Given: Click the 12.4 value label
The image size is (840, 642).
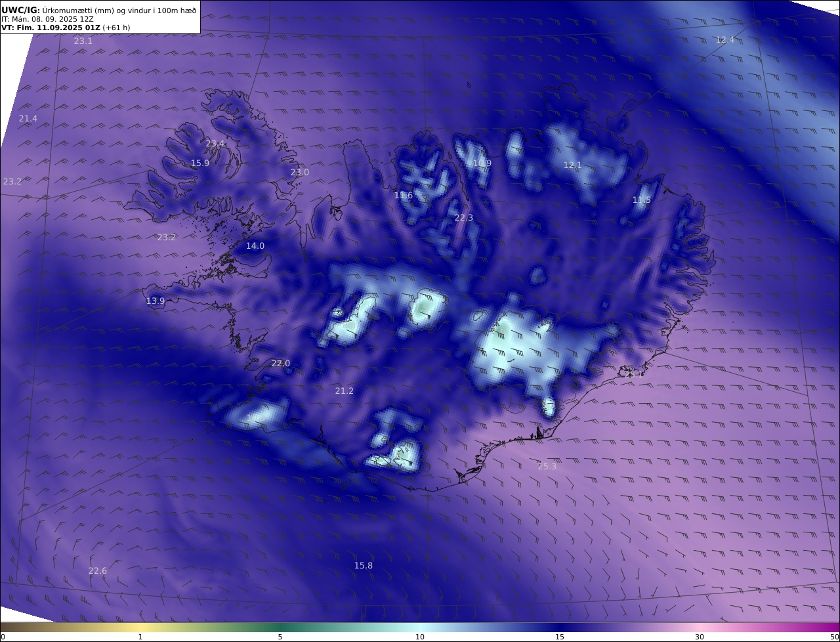Looking at the screenshot, I should (725, 39).
